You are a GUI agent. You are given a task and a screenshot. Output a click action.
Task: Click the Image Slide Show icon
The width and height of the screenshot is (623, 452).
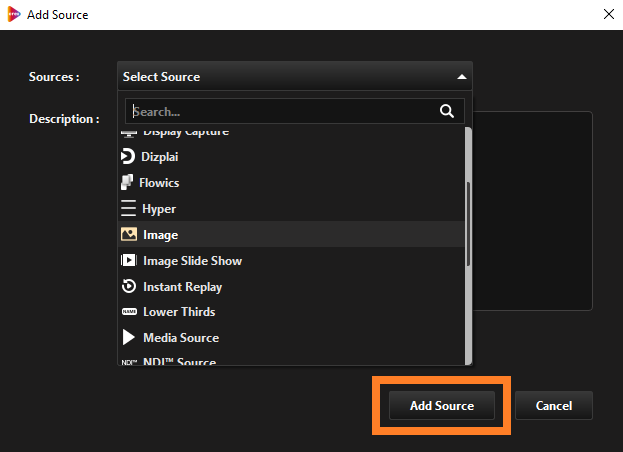tap(129, 261)
